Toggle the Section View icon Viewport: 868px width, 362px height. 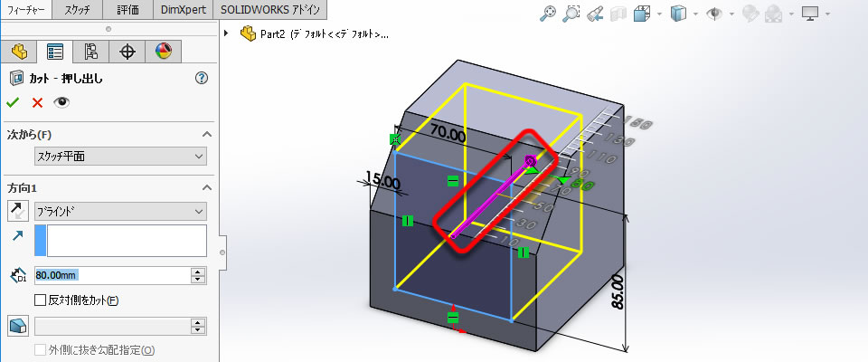tap(618, 14)
